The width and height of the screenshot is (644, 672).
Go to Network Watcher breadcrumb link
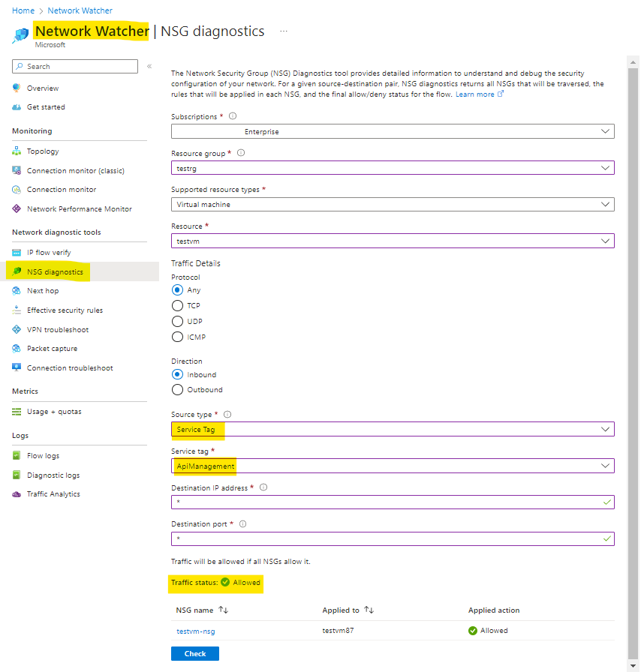click(x=80, y=10)
